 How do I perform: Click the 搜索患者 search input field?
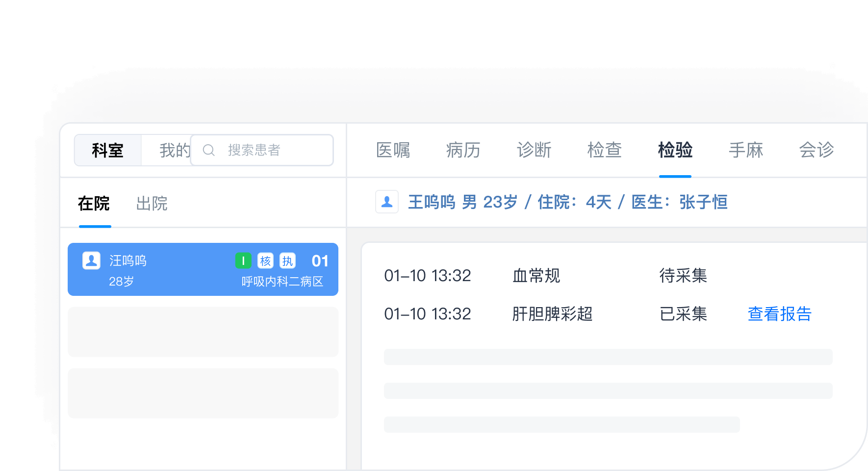click(x=260, y=150)
